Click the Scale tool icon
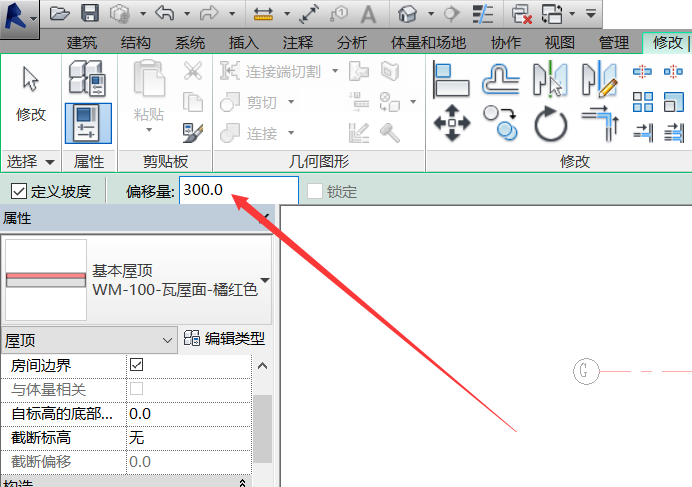 pos(673,102)
